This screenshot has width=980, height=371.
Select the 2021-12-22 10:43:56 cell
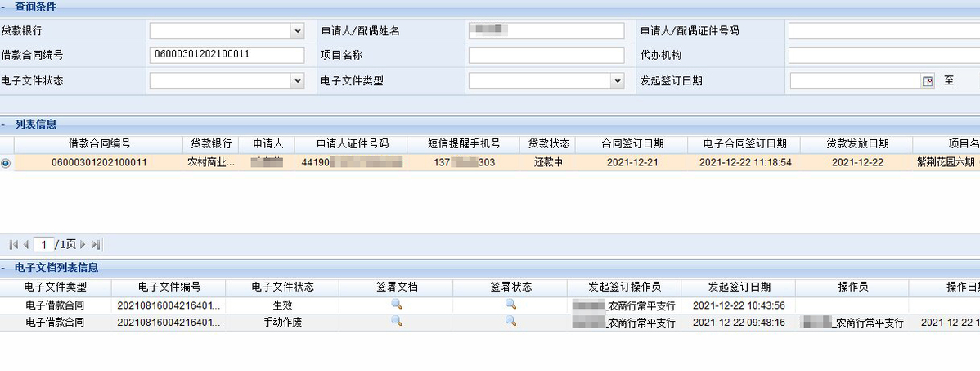(739, 306)
